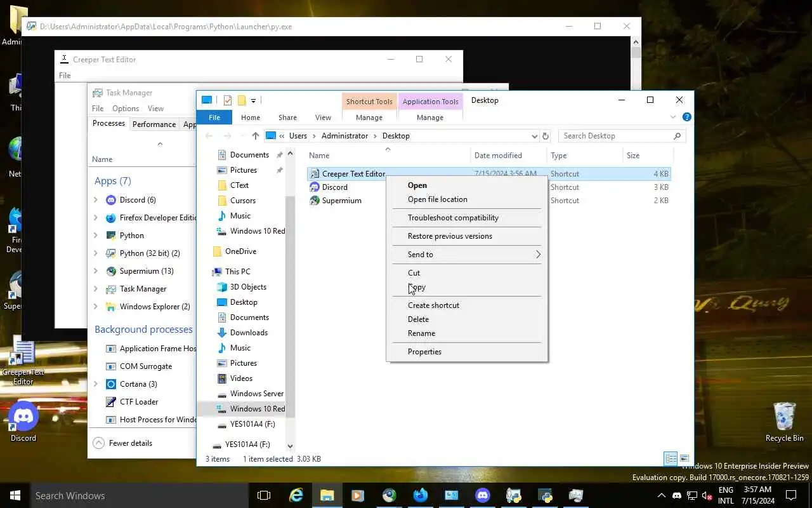Viewport: 812px width, 508px height.
Task: Click the Windows Start button
Action: point(15,495)
